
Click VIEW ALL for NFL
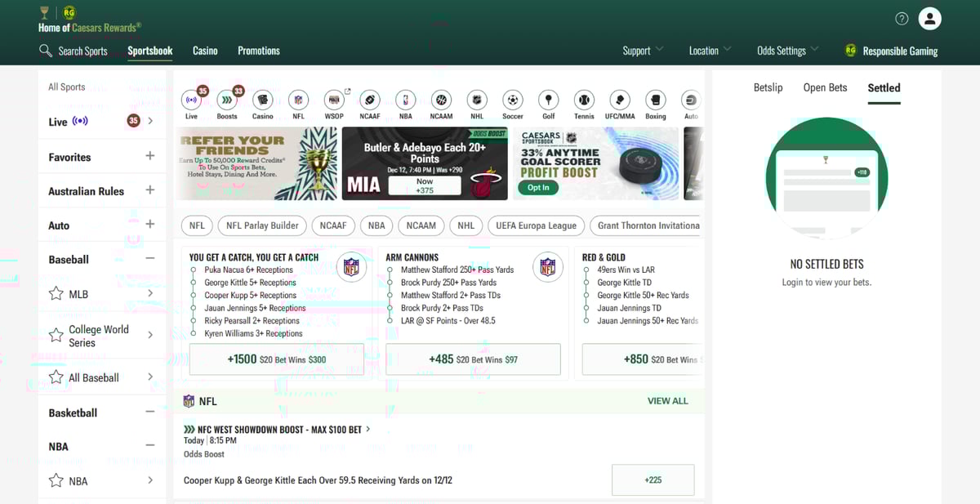(668, 401)
